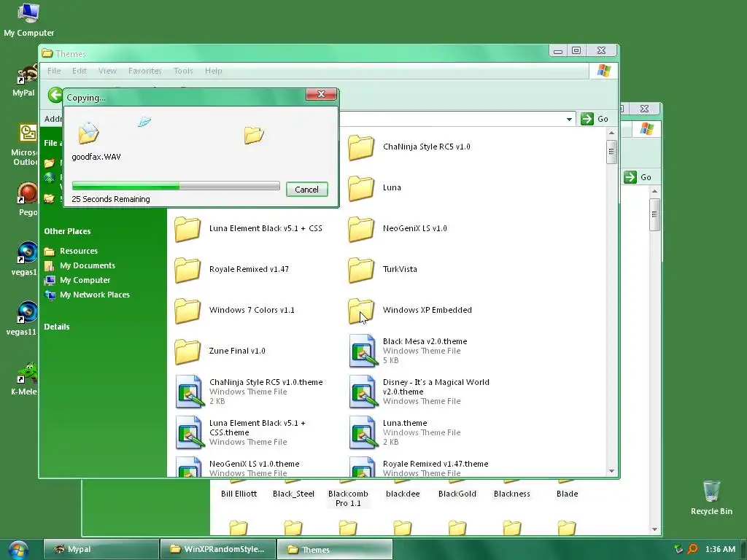Open the Edit menu
This screenshot has width=747, height=560.
[80, 71]
